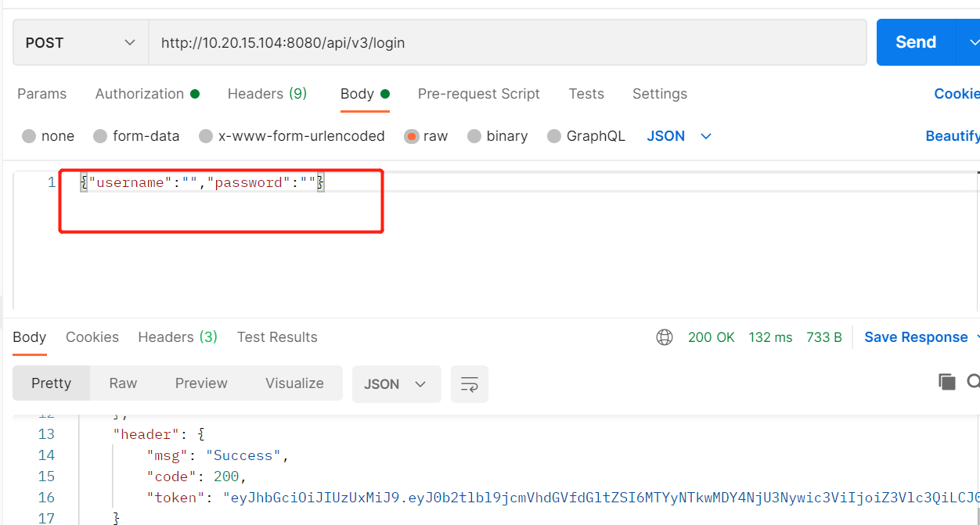Select x-www-form-urlencoded body type
This screenshot has height=525, width=980.
(x=292, y=136)
